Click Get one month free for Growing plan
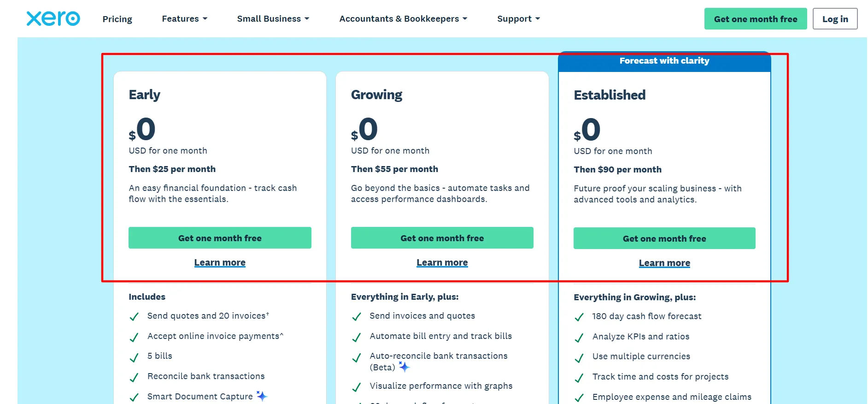The height and width of the screenshot is (404, 868). tap(442, 238)
